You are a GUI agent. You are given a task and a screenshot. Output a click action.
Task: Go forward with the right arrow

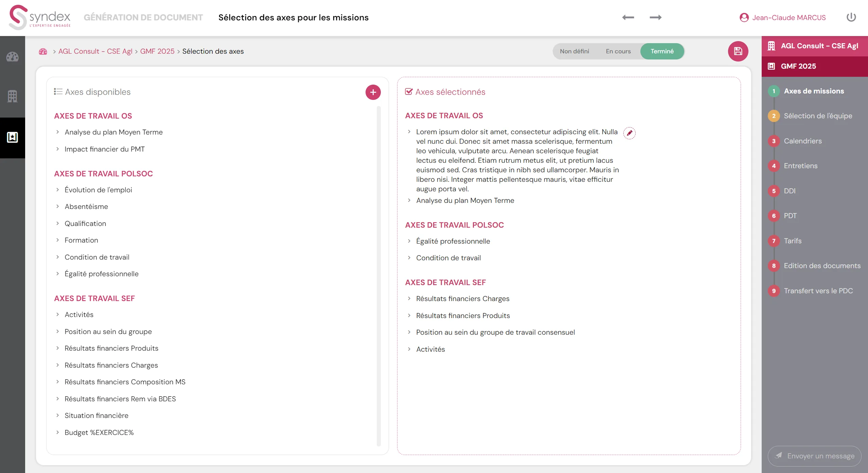pyautogui.click(x=655, y=17)
